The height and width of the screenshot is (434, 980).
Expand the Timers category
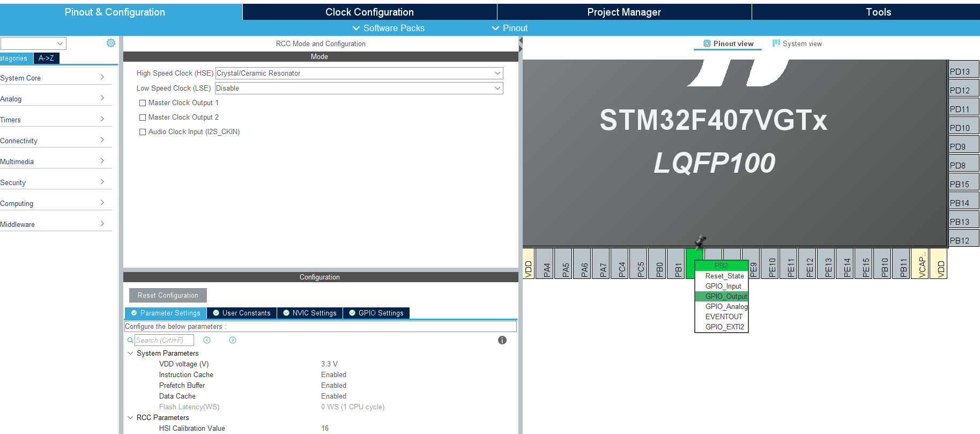[56, 120]
